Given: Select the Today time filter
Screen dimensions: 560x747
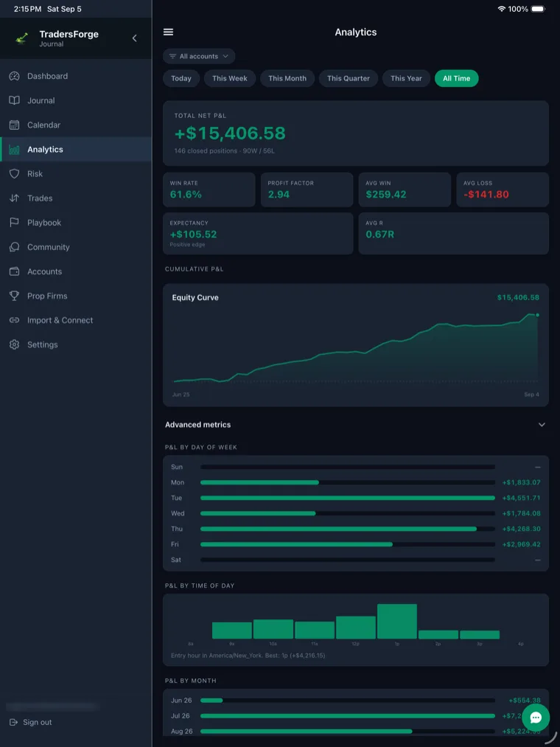Looking at the screenshot, I should click(x=181, y=79).
